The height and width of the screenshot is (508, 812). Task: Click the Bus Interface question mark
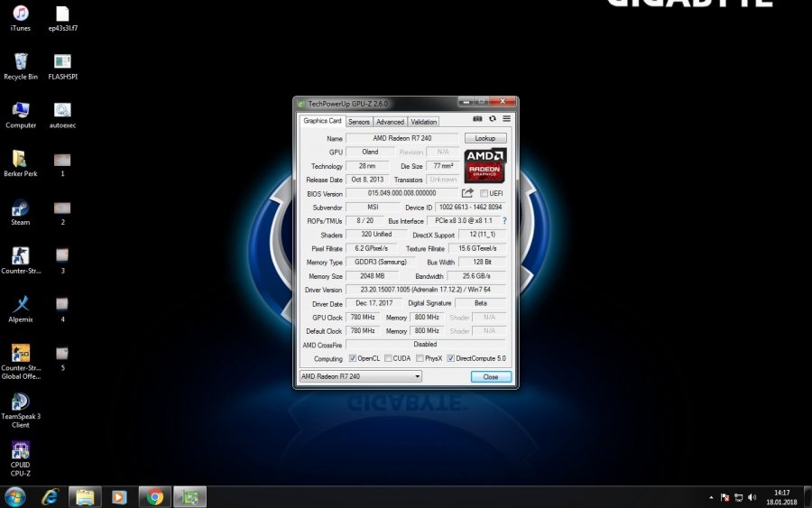(504, 220)
